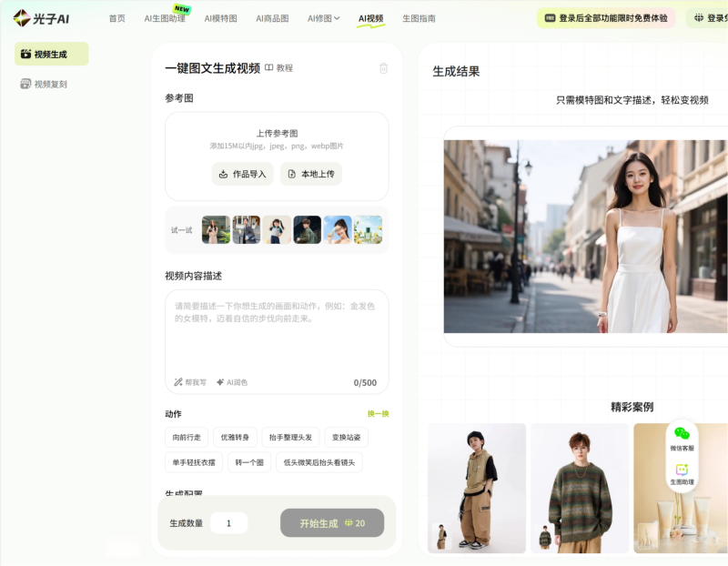Open the AI模特图 nav tab

tap(220, 18)
